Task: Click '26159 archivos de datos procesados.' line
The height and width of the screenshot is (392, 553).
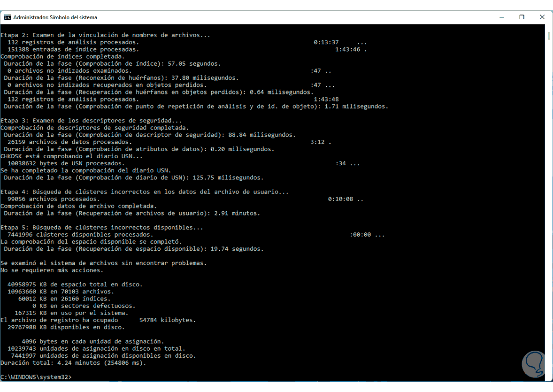Action: coord(69,142)
